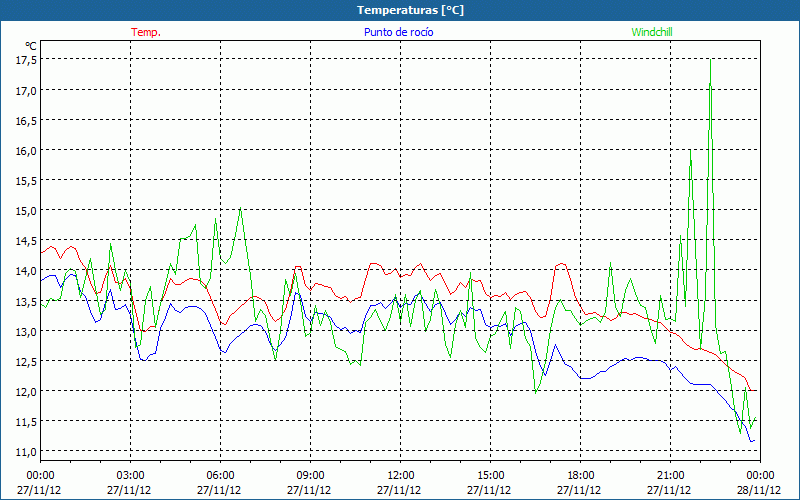Click the 11,0 y-axis value
The width and height of the screenshot is (800, 500).
pyautogui.click(x=27, y=452)
